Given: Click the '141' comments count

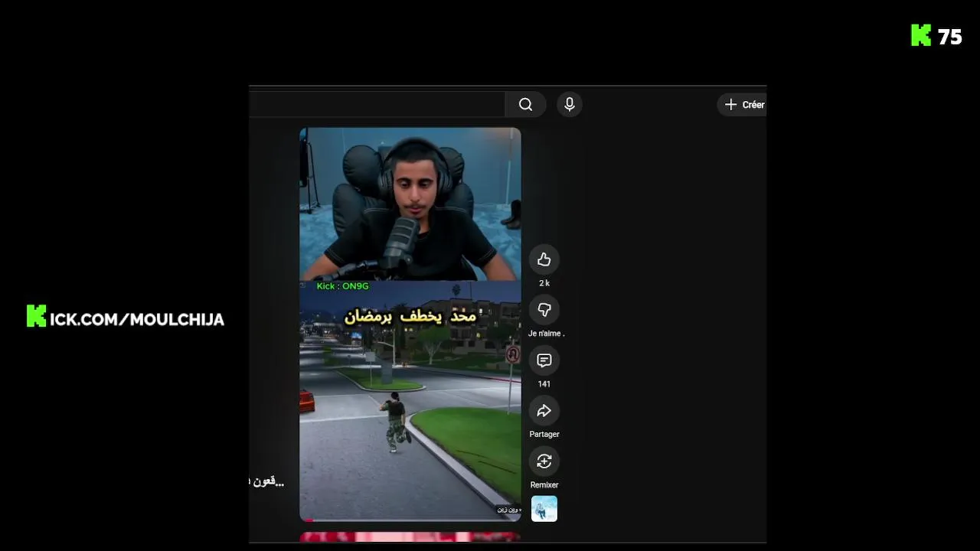Looking at the screenshot, I should [544, 384].
